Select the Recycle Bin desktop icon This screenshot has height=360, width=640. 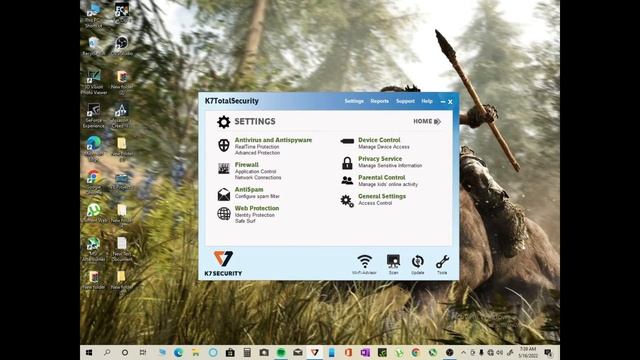[x=93, y=45]
